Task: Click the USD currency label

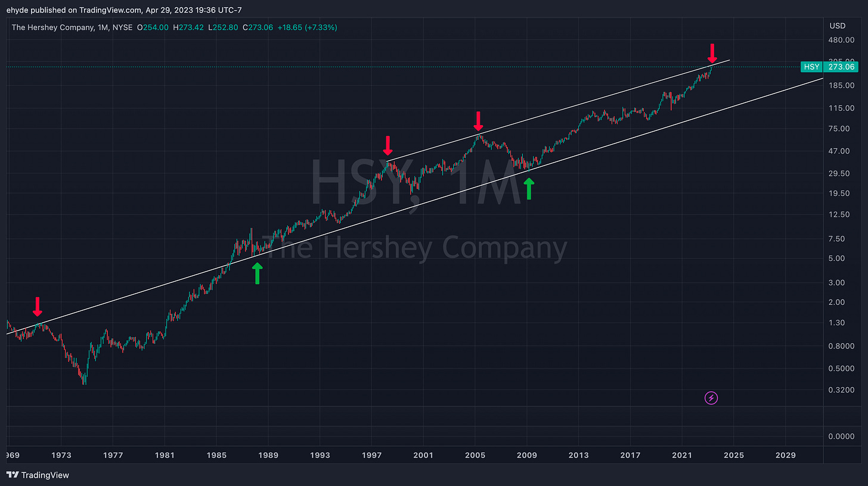Action: [836, 26]
